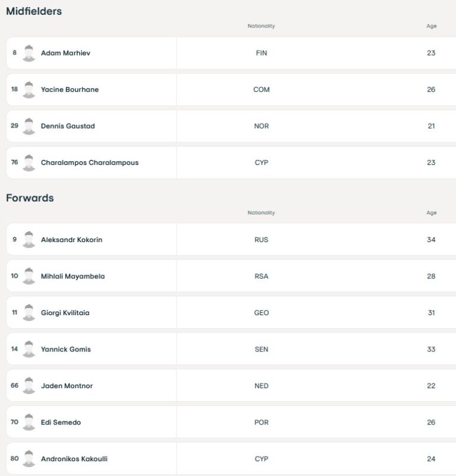Click Adam Marhiev's avatar icon
The image size is (456, 476).
tap(28, 53)
